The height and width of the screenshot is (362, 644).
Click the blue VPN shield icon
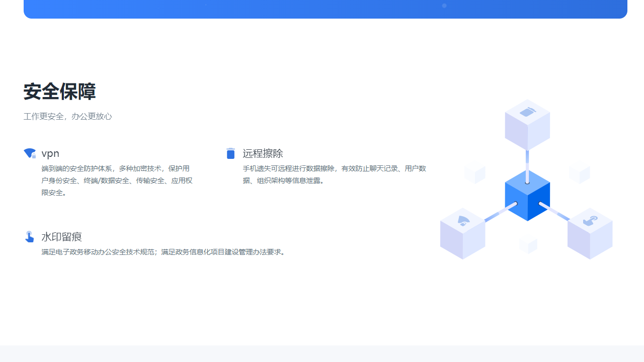coord(29,153)
